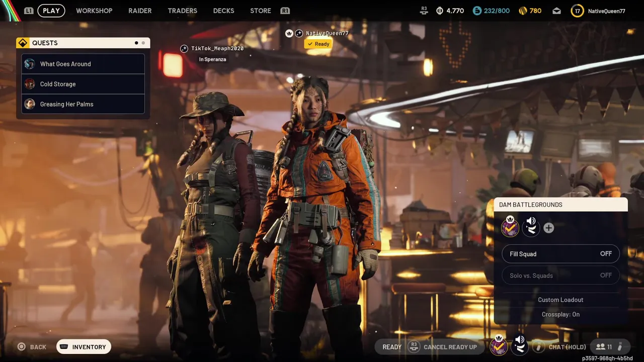The image size is (644, 362).
Task: Click the microphone icon beside CHAT (HOLD)
Action: [x=539, y=347]
